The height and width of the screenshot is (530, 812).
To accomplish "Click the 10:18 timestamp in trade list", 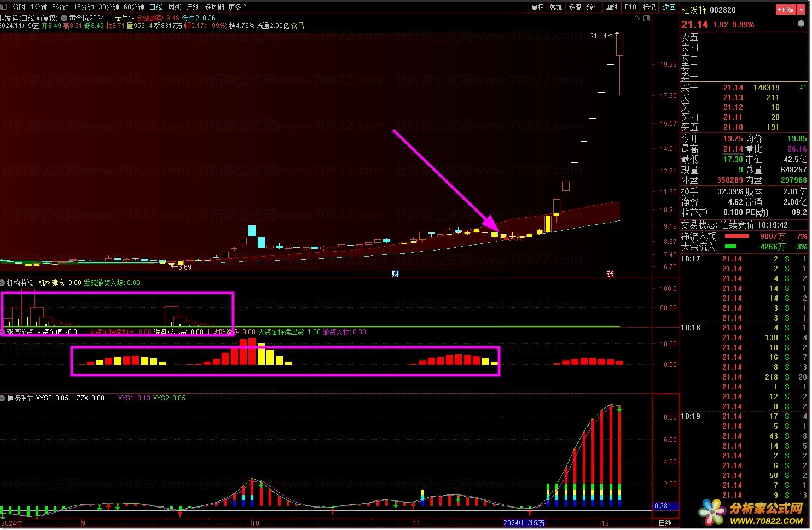I will pos(691,328).
